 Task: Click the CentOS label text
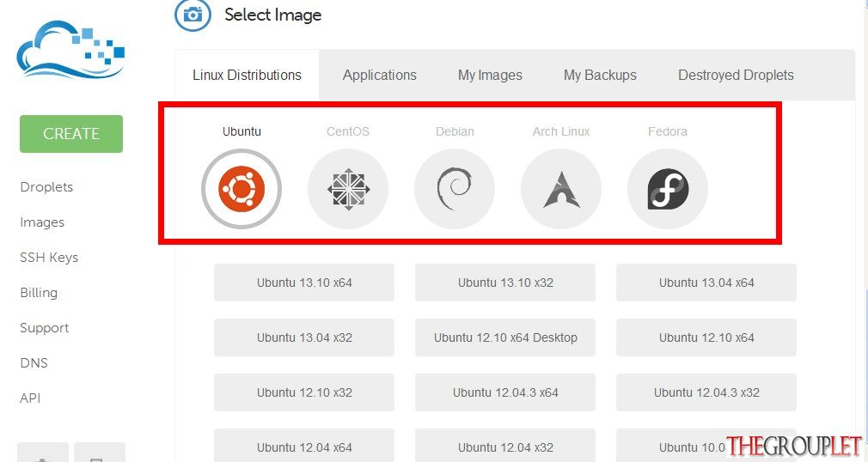348,131
